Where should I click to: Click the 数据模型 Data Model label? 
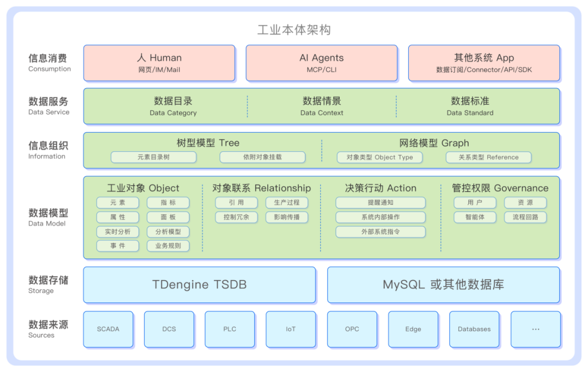click(x=48, y=218)
